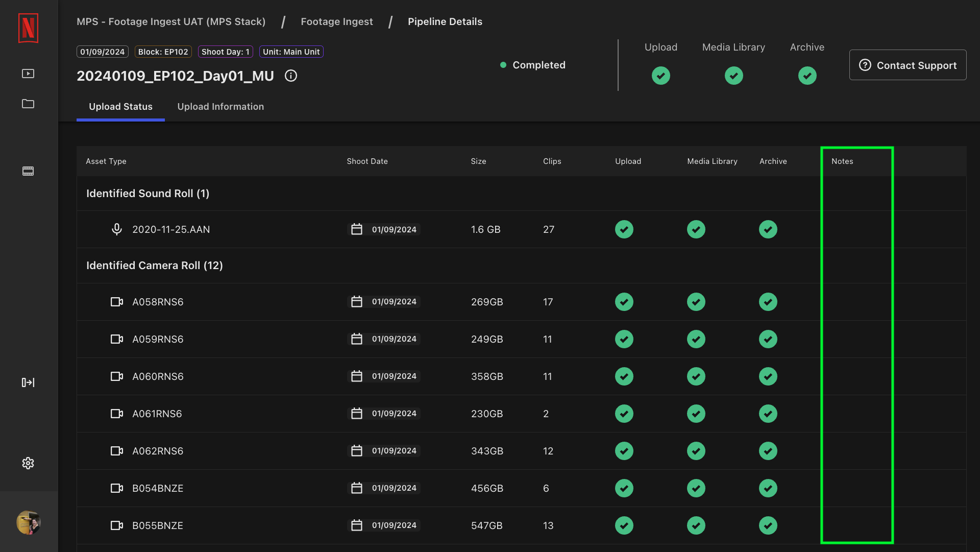This screenshot has height=552, width=980.
Task: Click the camera icon for A059RNS6
Action: click(x=117, y=339)
